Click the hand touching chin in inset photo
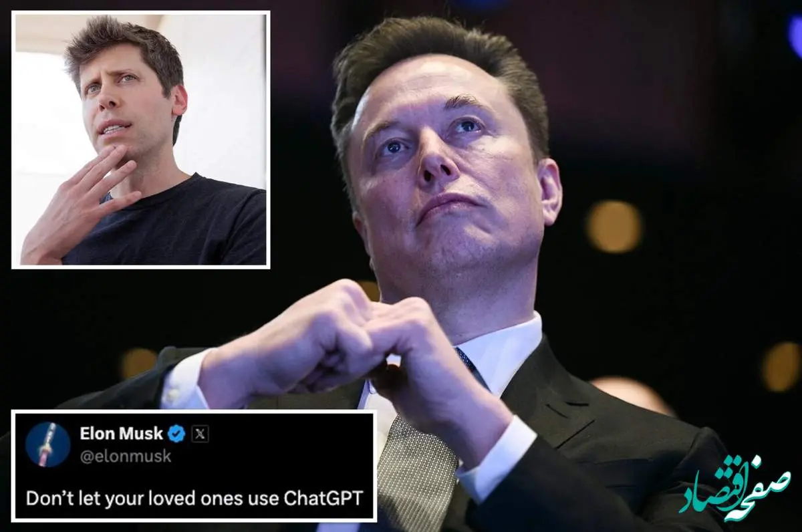802x532 pixels. [x=80, y=201]
